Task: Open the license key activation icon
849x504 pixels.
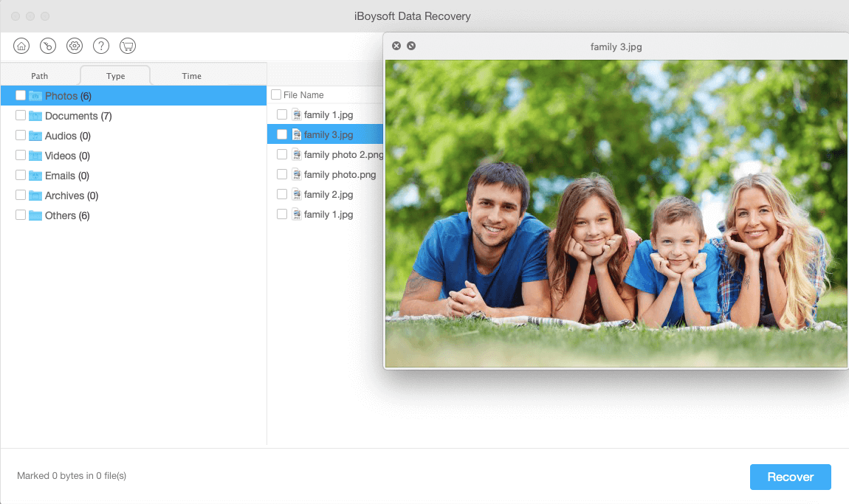Action: click(x=47, y=45)
